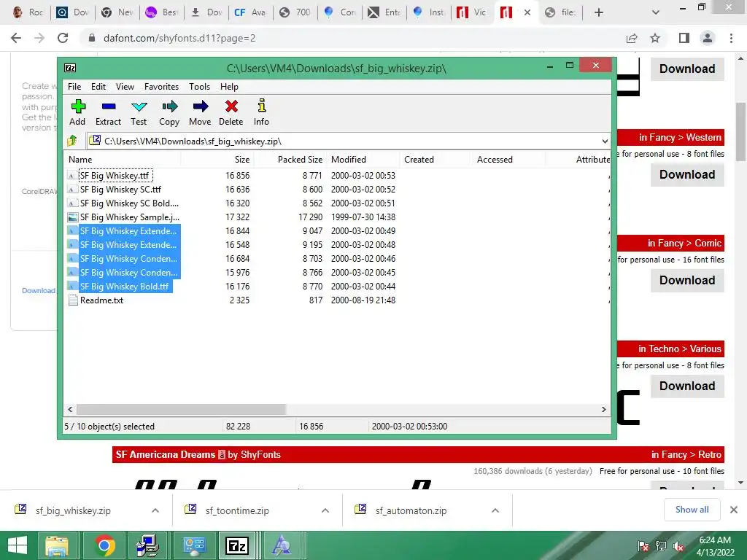This screenshot has height=560, width=747.
Task: Open the 7-Zip File menu
Action: click(x=74, y=87)
